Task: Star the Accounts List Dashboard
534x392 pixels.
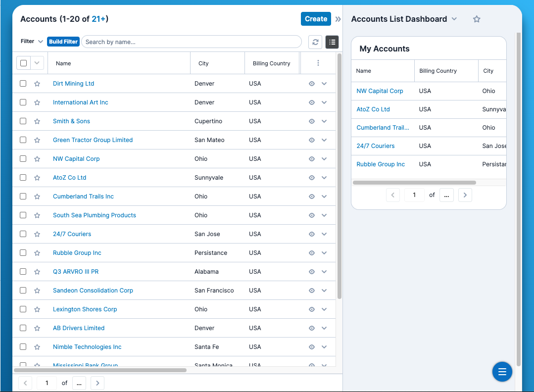Action: click(x=477, y=19)
